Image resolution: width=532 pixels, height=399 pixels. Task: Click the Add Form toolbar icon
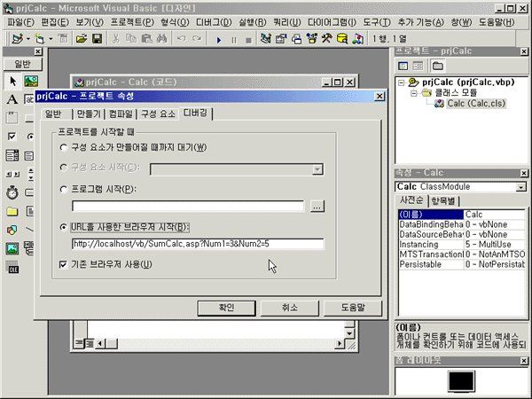pos(40,39)
